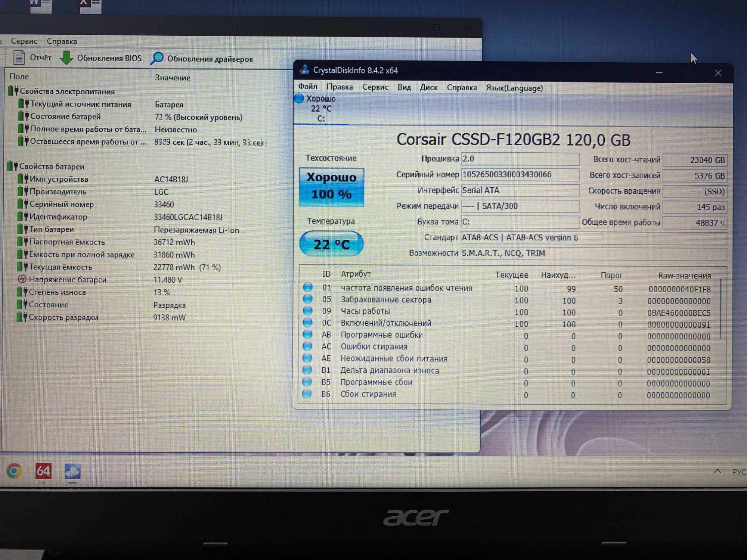Image resolution: width=747 pixels, height=560 pixels.
Task: Click the CrystalDiskInfo title bar app icon
Action: (x=304, y=69)
